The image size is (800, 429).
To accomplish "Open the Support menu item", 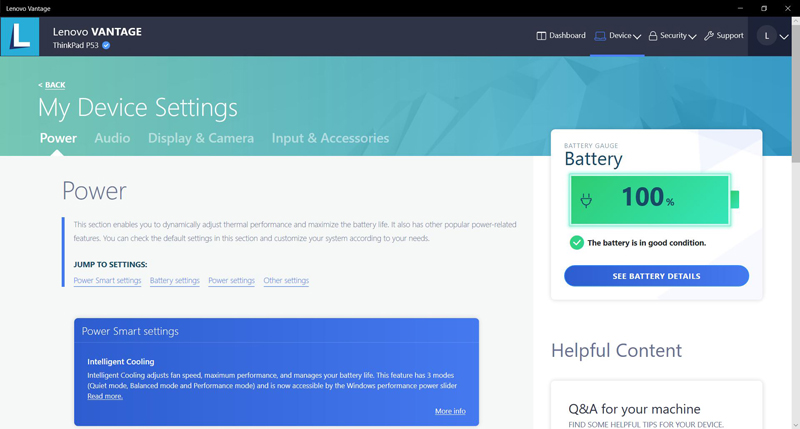I will click(723, 36).
